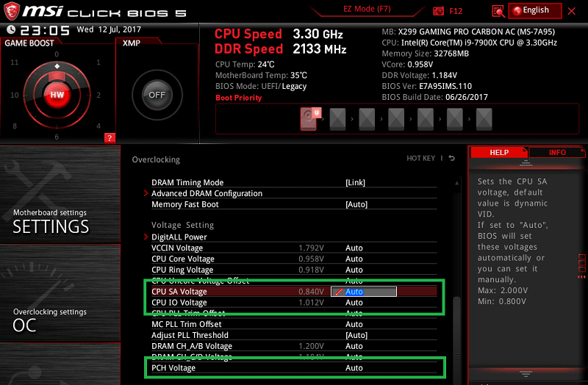Click the Wed 12 Jul, 2017 date
588x385 pixels.
pos(109,29)
